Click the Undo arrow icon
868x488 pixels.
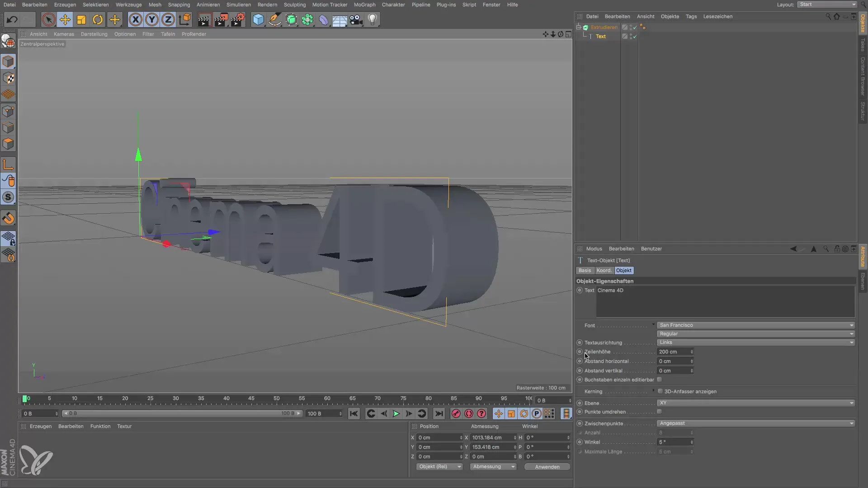[12, 20]
